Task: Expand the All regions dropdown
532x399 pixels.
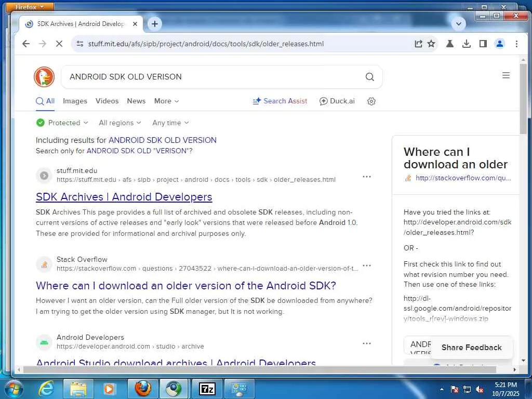Action: click(120, 123)
